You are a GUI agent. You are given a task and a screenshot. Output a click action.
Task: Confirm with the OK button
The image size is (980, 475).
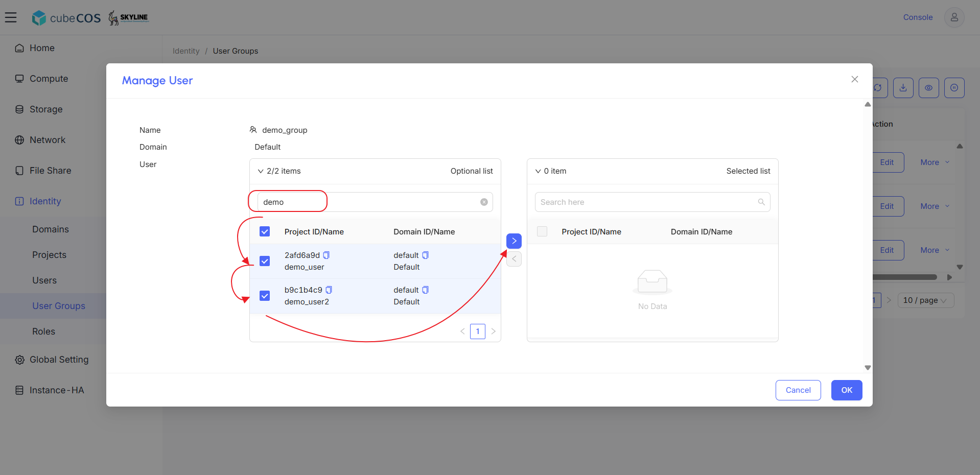point(847,390)
